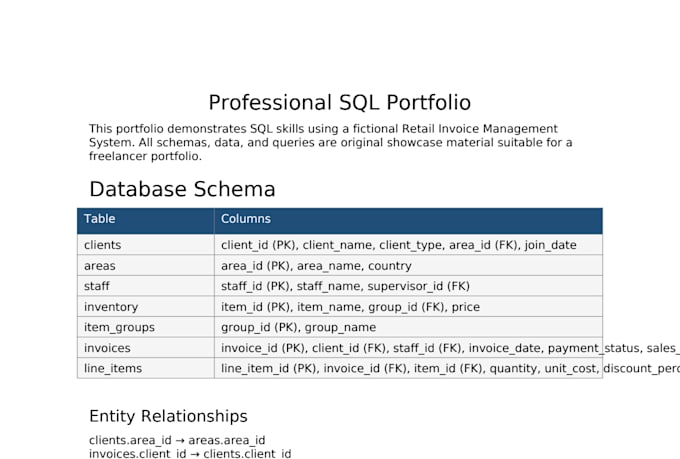
Task: Click the Columns column header
Action: (x=408, y=221)
